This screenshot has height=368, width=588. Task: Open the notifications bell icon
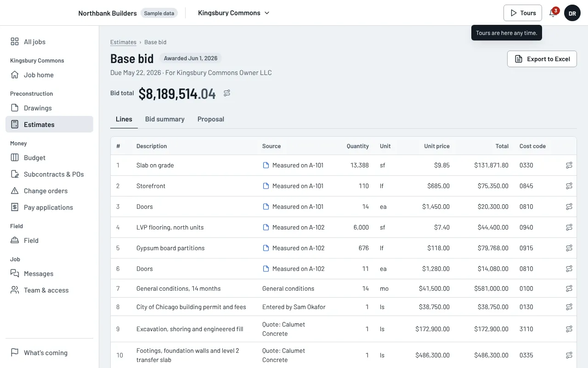pyautogui.click(x=553, y=13)
